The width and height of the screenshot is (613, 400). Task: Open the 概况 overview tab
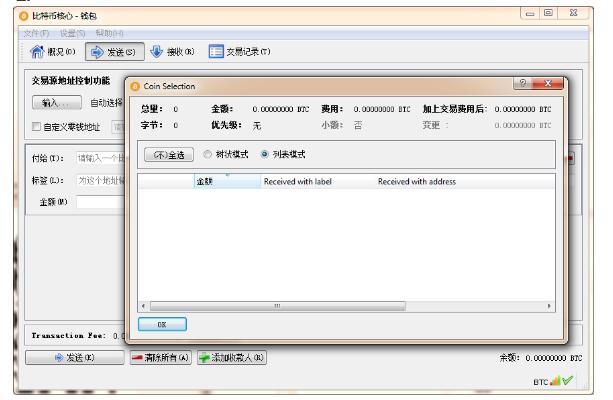(53, 52)
